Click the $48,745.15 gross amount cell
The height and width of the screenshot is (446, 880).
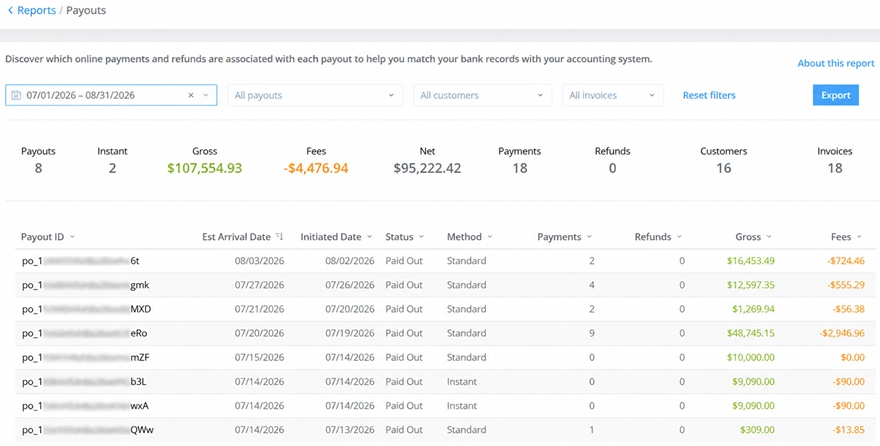point(751,333)
